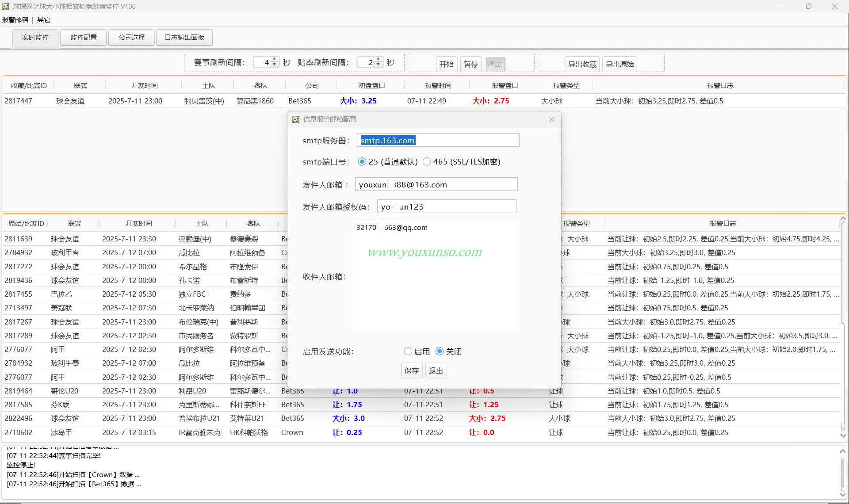This screenshot has height=504, width=849.
Task: Select port 25 (普通默认) radio option
Action: coord(389,162)
